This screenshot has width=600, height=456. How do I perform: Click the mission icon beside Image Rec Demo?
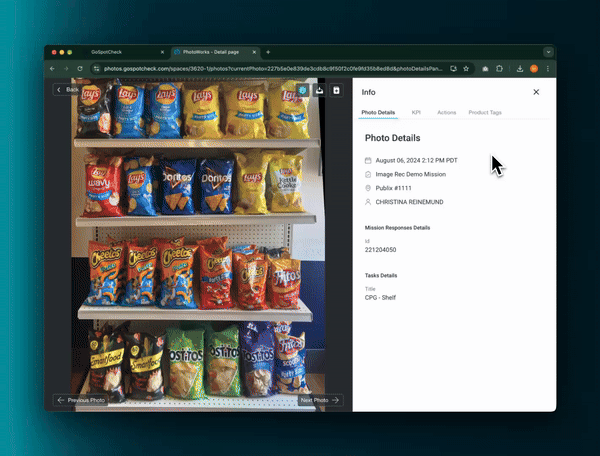tap(368, 174)
